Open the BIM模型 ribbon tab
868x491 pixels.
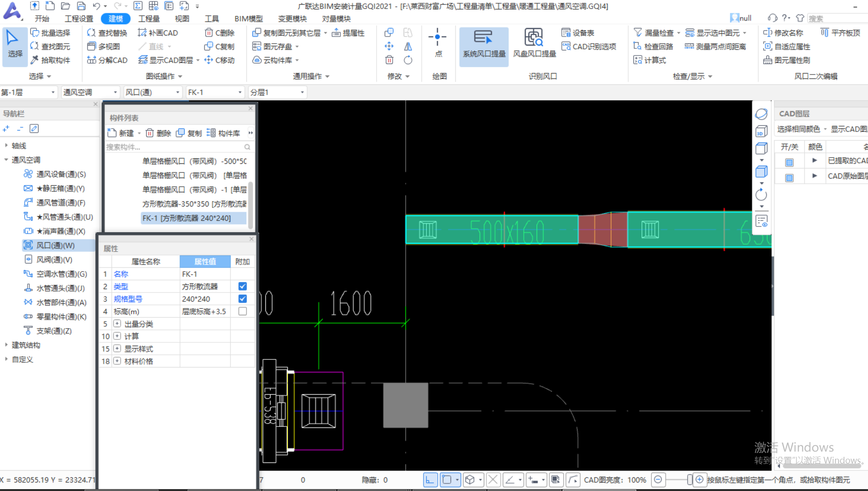click(248, 19)
